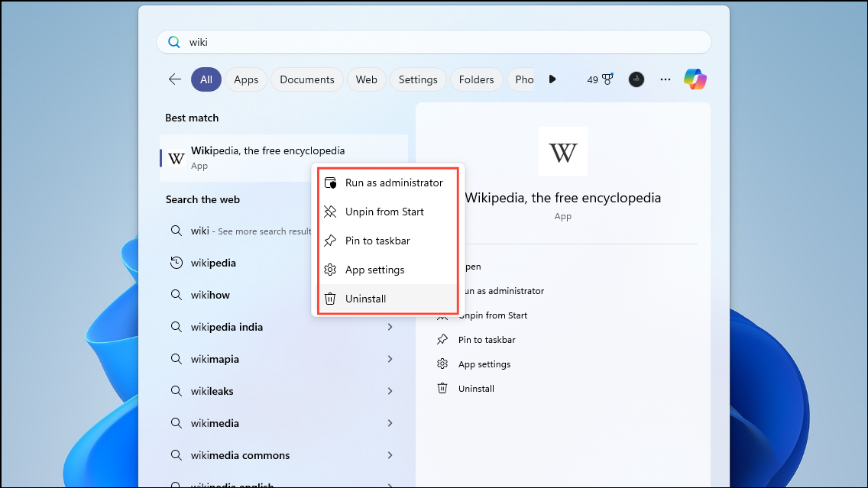Click App settings in details pane
Screen dimensions: 868x488
tap(484, 364)
